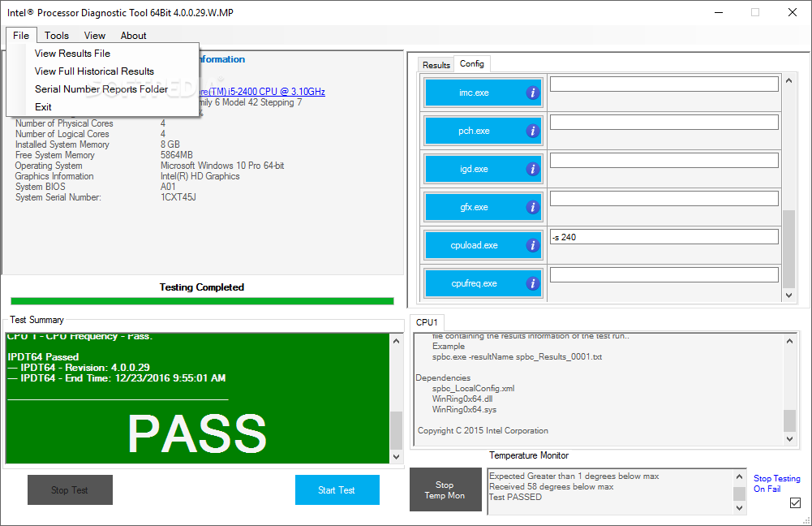Screen dimensions: 812x526
Task: Click 'Test PASSED' in Temperature Monitor
Action: [516, 497]
